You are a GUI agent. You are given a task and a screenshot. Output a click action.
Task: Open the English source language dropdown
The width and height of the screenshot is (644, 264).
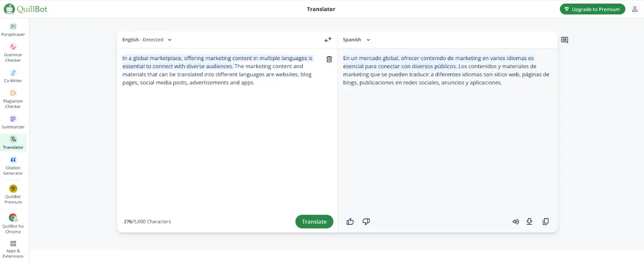click(x=147, y=40)
